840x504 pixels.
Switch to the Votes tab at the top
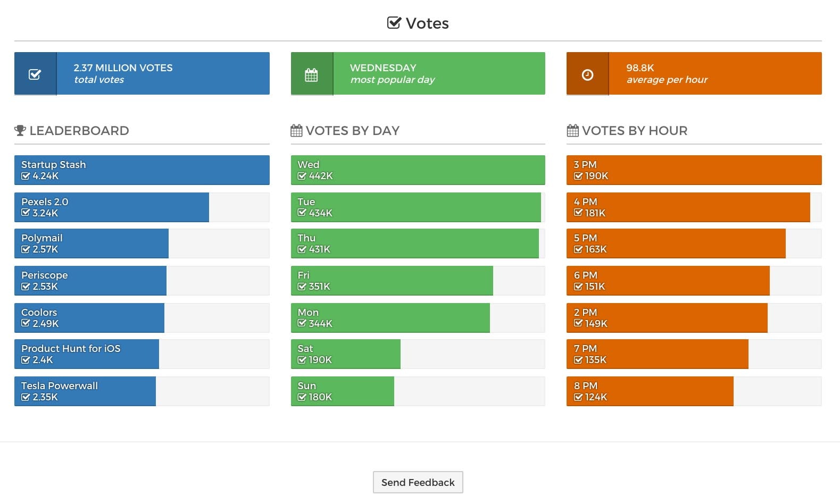coord(417,22)
